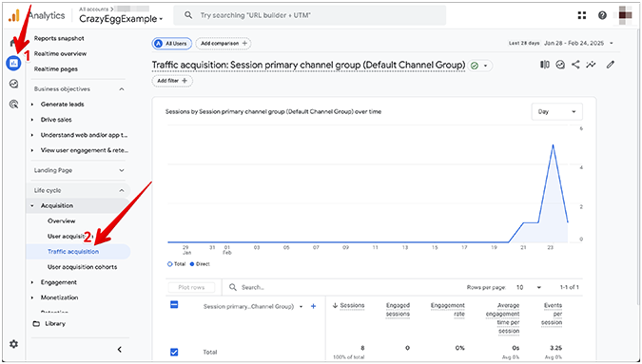
Task: Expand the Drive sales item
Action: [32, 120]
